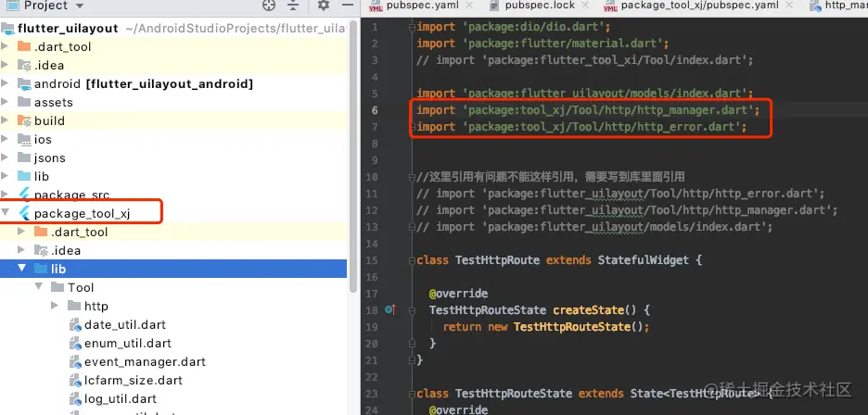This screenshot has height=415, width=868.
Task: Click the build folder icon
Action: pos(24,120)
